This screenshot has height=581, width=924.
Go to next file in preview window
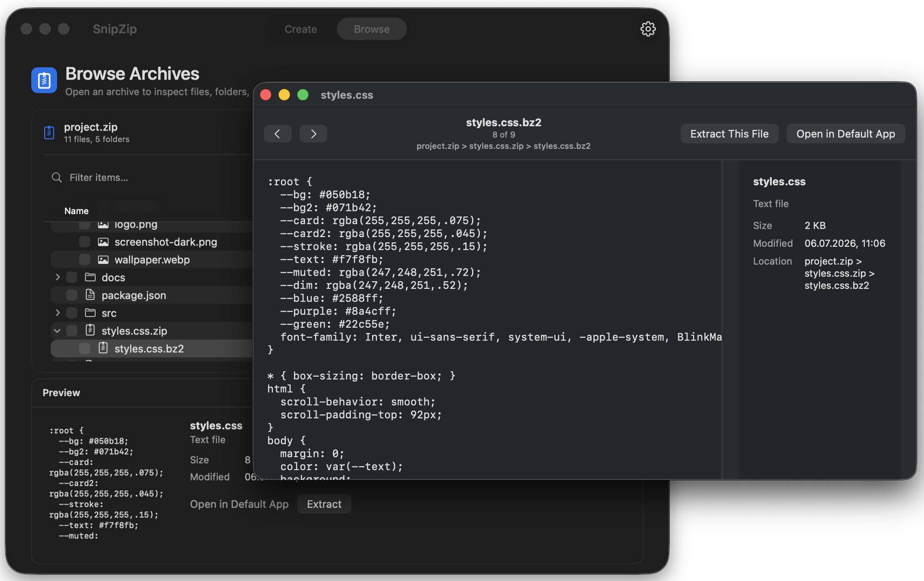[x=313, y=134]
